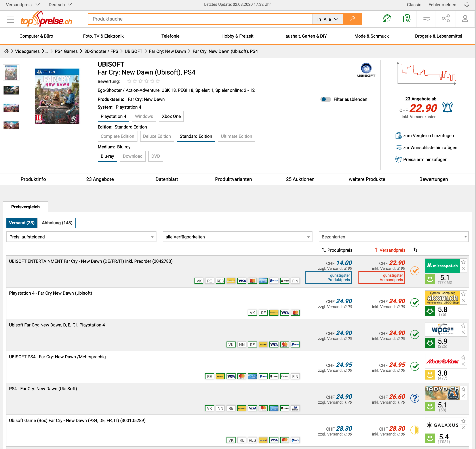Expand the alle Verfügbarkeiten dropdown
Screen dimensions: 476x449
[x=237, y=237]
